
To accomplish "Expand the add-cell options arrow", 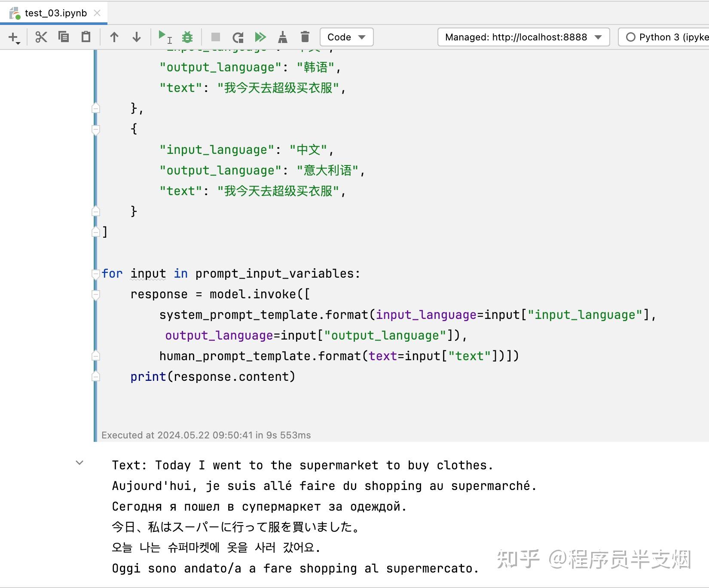I will point(18,42).
